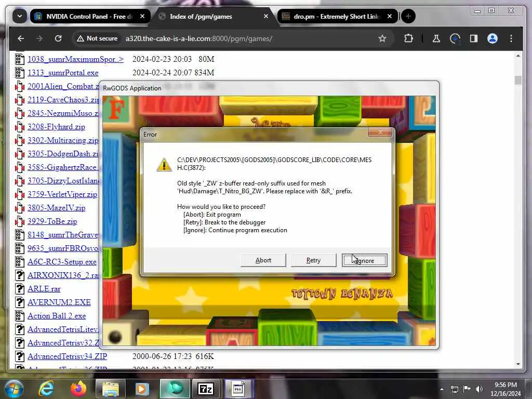
Task: Click the Action Center flag tray icon
Action: coord(467,389)
